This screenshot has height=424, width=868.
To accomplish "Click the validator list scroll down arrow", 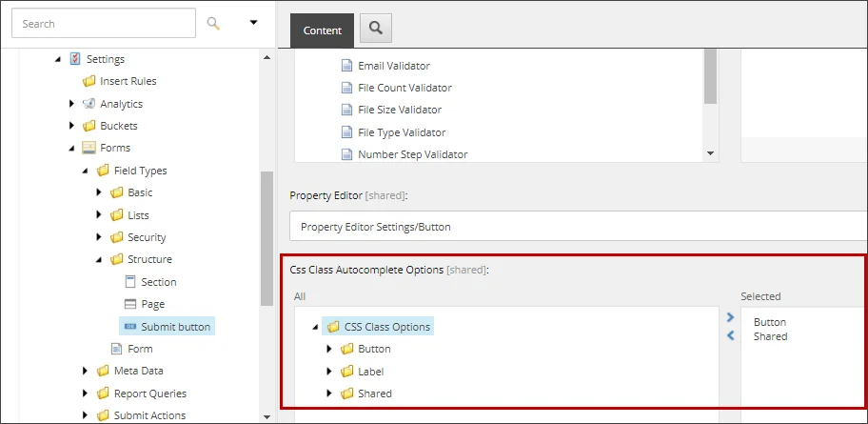I will 711,153.
